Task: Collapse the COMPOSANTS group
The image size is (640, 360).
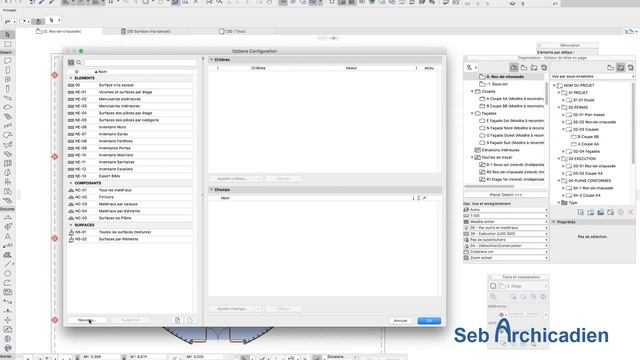Action: (71, 183)
